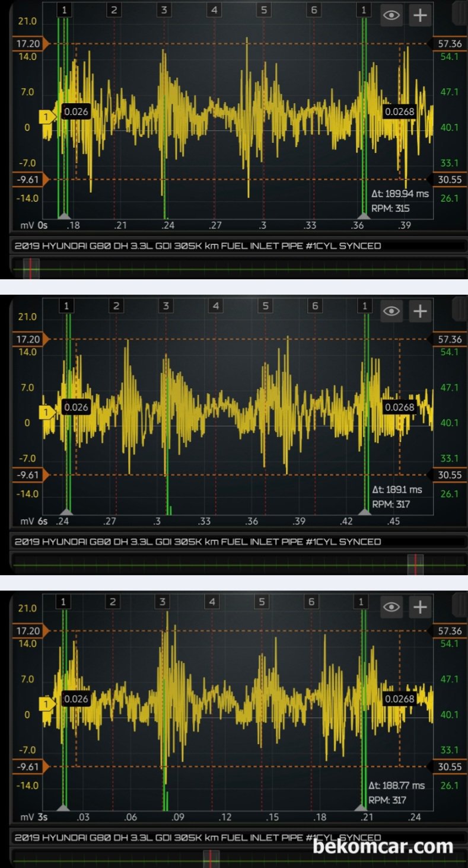
Task: Click red position marker in top overview bar
Action: tap(31, 269)
